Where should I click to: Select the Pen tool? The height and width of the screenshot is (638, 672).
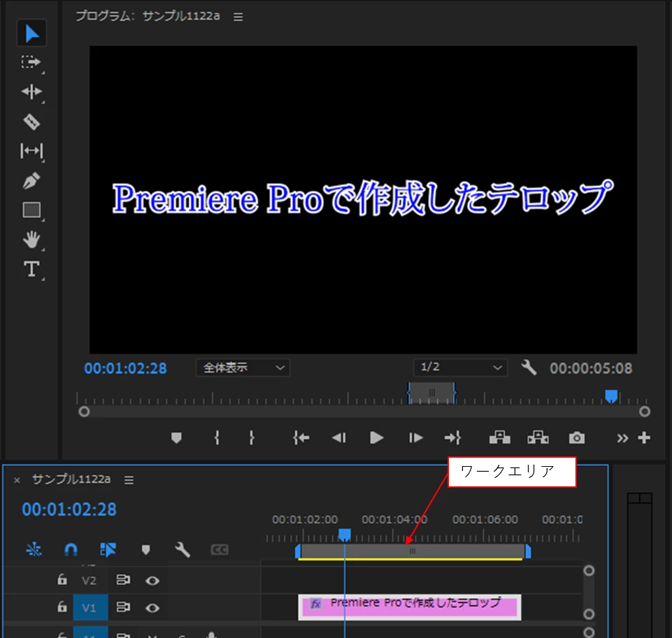pyautogui.click(x=31, y=181)
